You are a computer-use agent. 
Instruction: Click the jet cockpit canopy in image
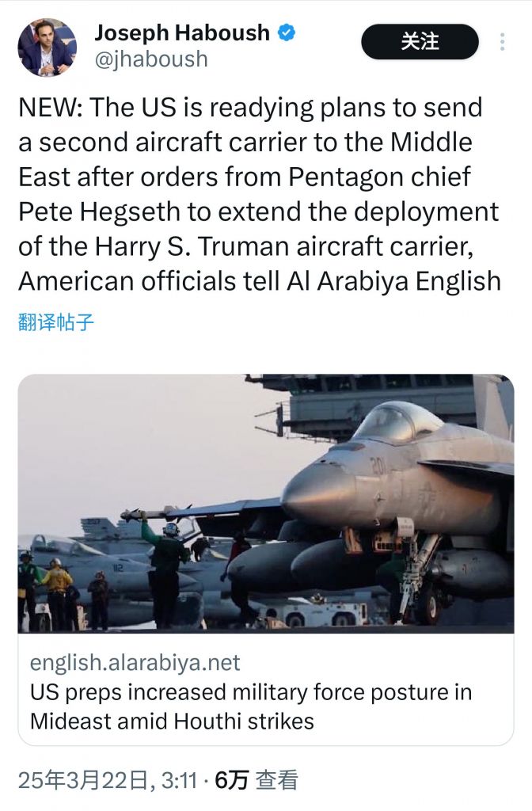pos(397,421)
